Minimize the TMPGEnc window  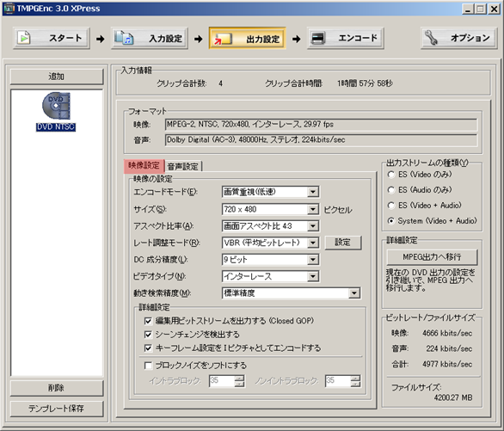[x=469, y=9]
